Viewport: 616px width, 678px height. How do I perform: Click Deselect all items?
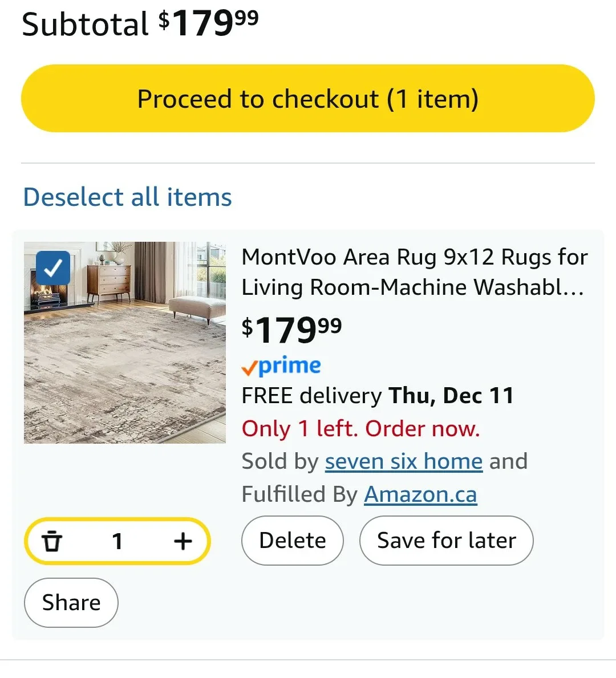click(x=127, y=197)
